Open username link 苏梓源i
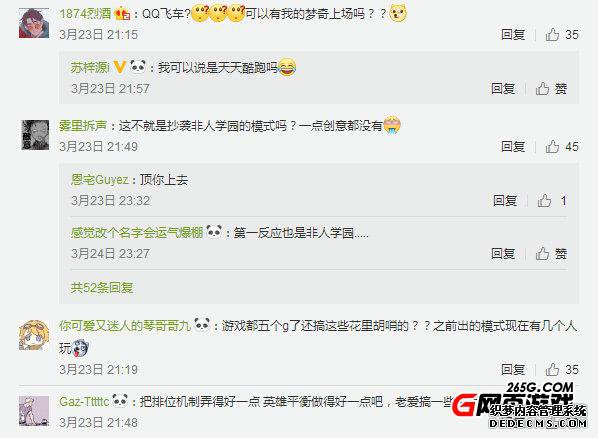The width and height of the screenshot is (598, 438). [90, 68]
